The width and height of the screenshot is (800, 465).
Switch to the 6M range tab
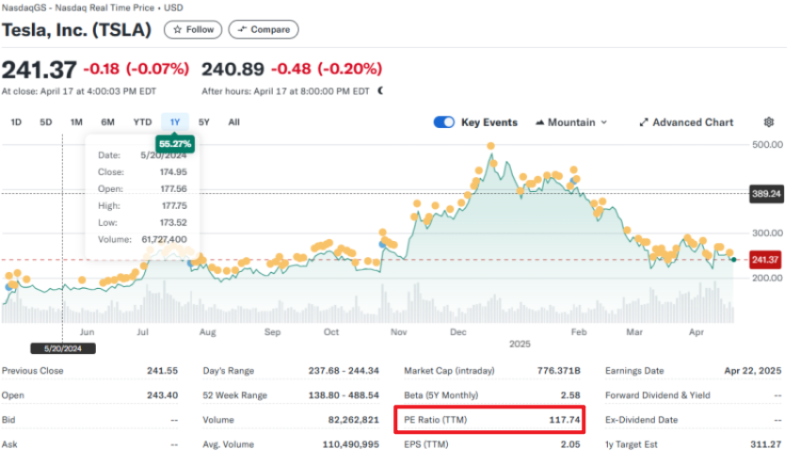point(108,122)
